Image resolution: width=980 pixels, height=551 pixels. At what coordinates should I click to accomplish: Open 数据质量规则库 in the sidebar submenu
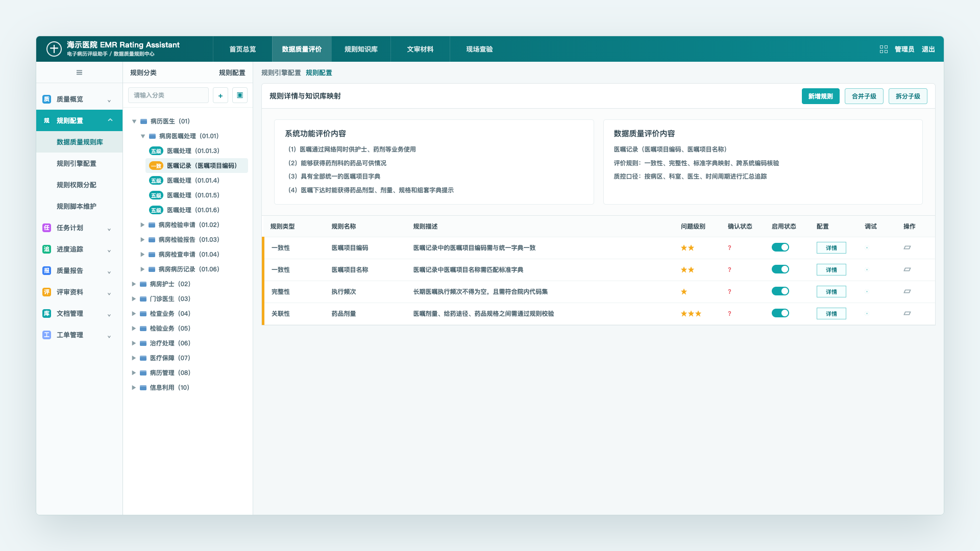click(x=79, y=142)
